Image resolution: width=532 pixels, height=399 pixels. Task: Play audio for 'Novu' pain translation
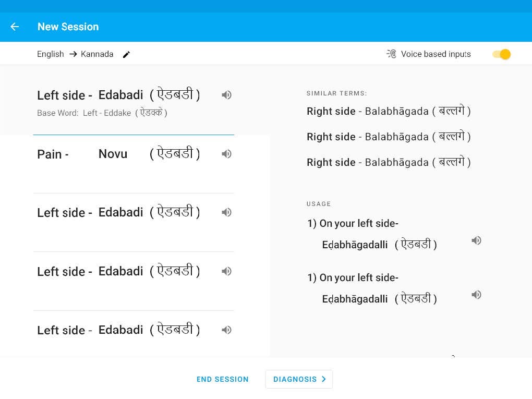click(226, 154)
